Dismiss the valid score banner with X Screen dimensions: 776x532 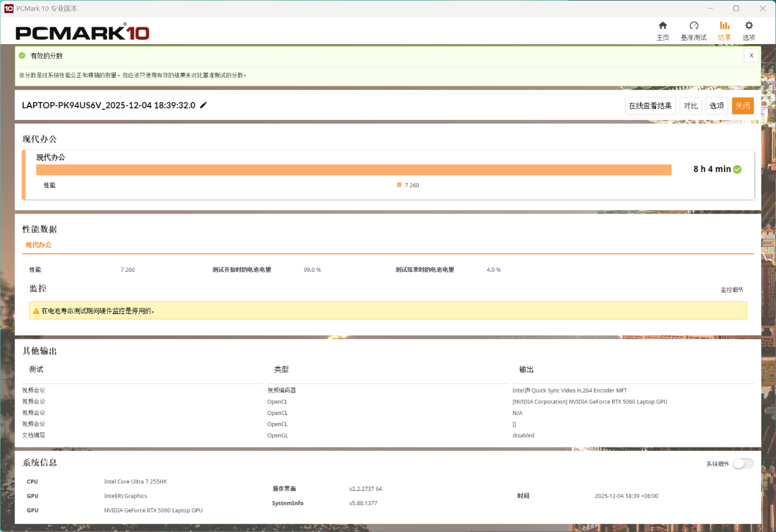pos(751,55)
